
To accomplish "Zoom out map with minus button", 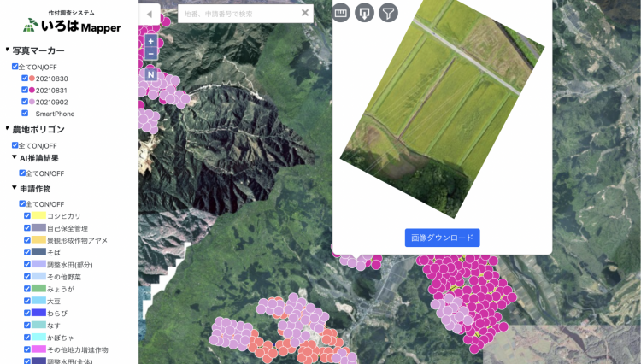I will point(150,54).
